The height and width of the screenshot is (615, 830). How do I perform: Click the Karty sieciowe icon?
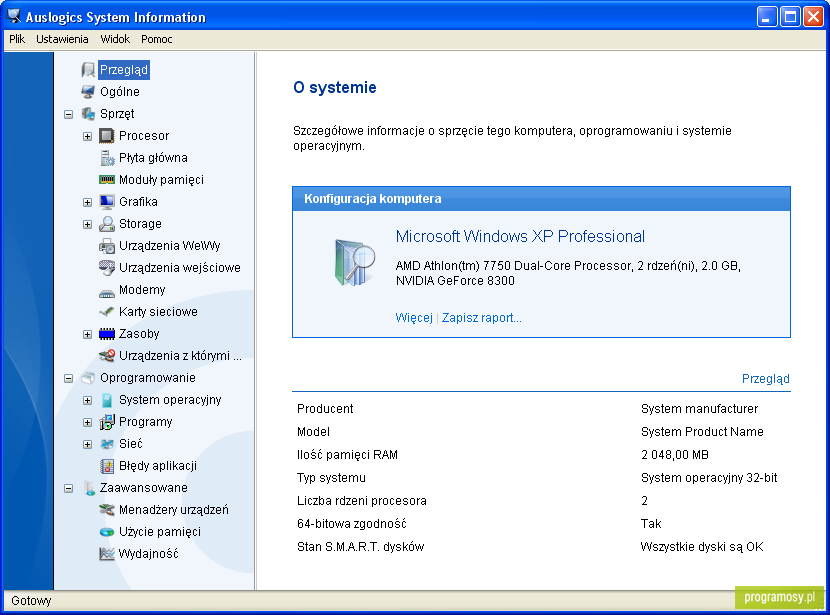pos(107,312)
